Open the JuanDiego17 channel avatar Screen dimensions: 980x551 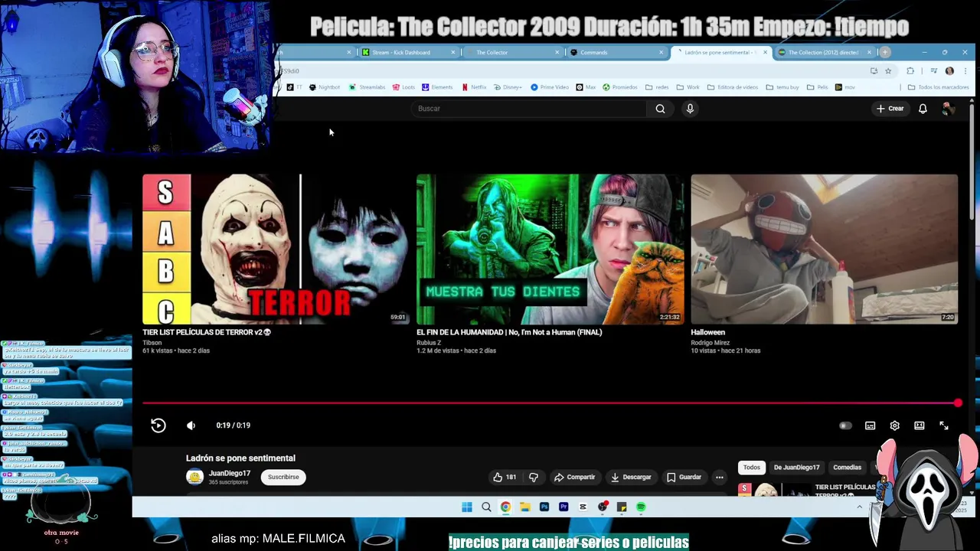(x=194, y=477)
